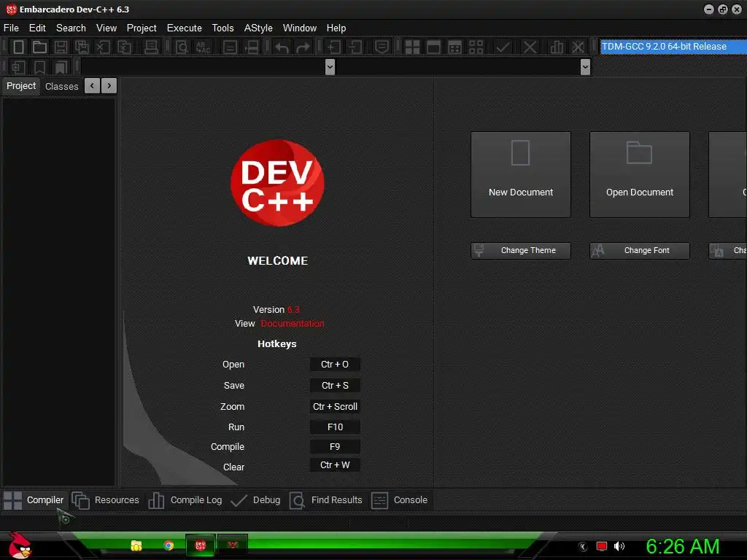The image size is (747, 560).
Task: Click the Close file toolbar icon
Action: click(x=103, y=47)
